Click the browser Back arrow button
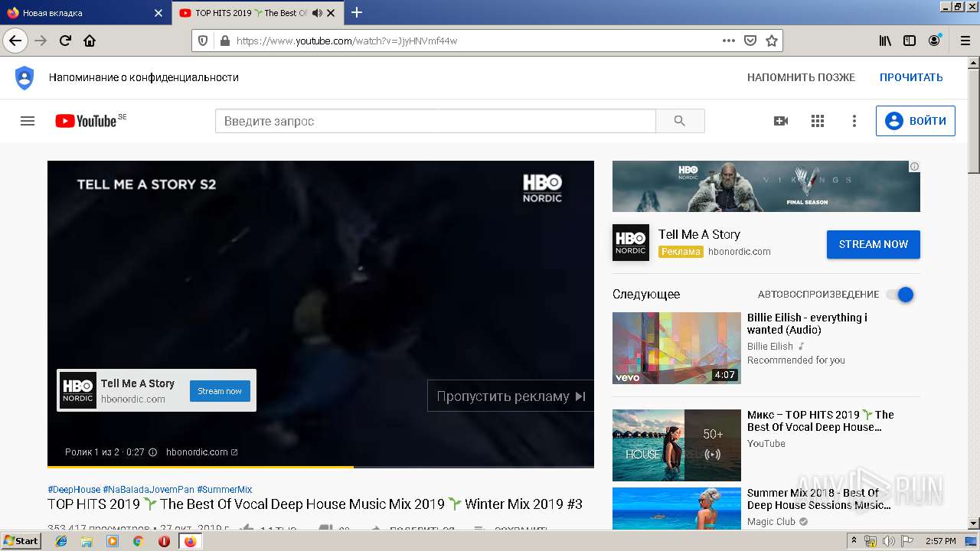This screenshot has height=551, width=980. coord(15,41)
